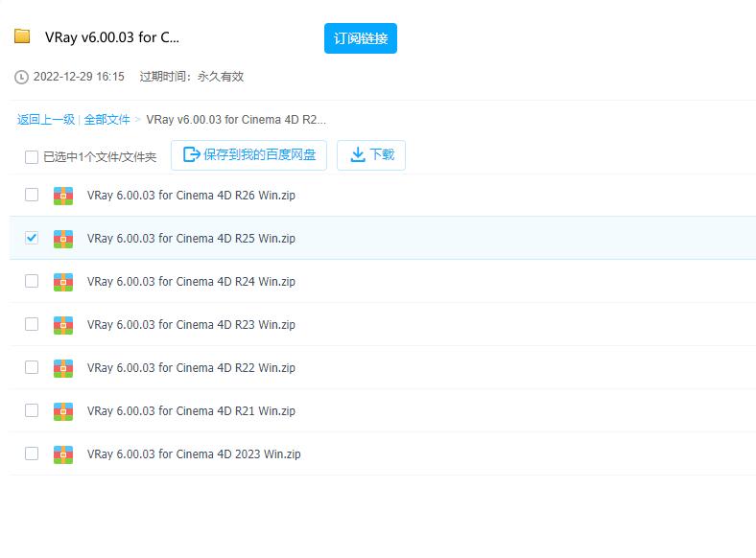Click the zip icon for R22 Win.zip
756x558 pixels.
pos(63,368)
